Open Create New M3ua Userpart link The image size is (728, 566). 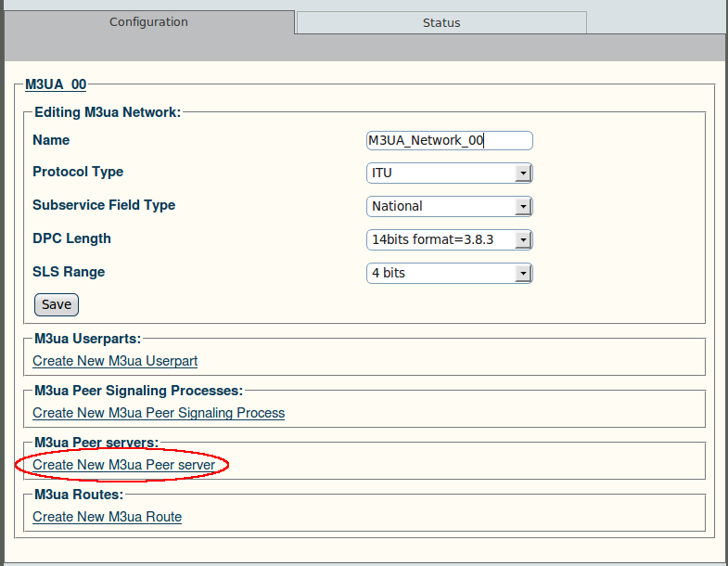pyautogui.click(x=115, y=361)
